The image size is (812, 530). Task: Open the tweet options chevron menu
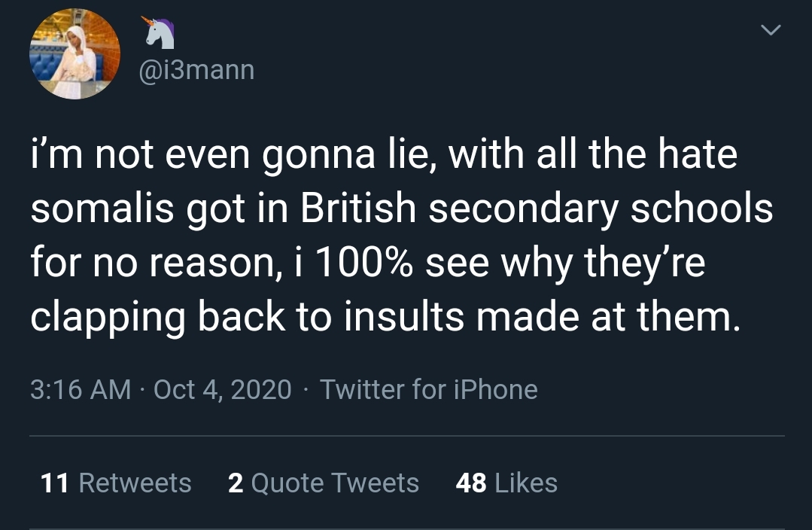point(769,31)
